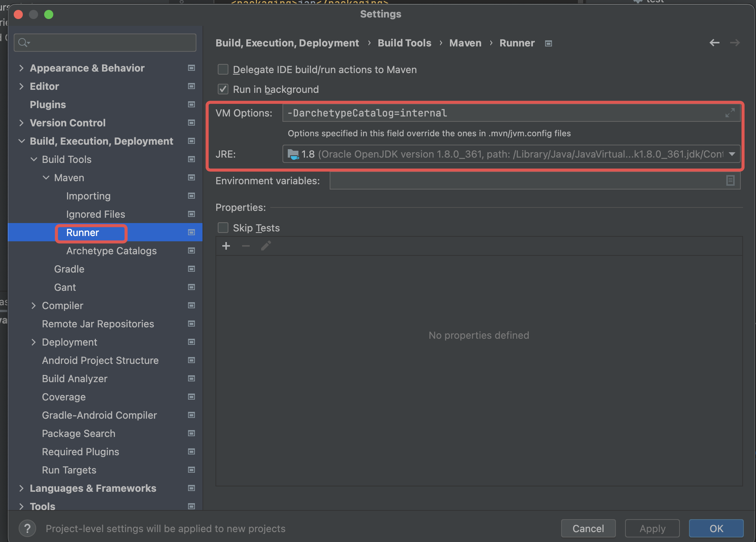Click into the Environment variables field
This screenshot has width=756, height=542.
525,180
